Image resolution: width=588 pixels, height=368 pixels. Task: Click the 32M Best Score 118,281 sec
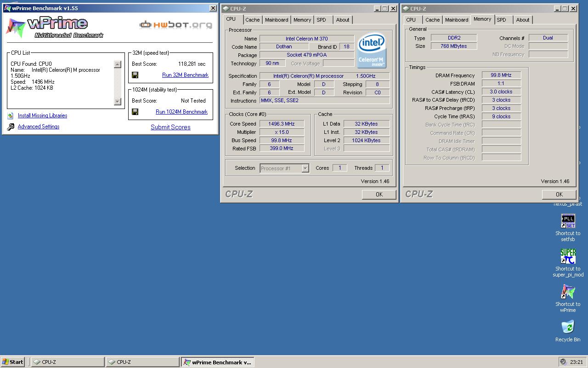192,64
